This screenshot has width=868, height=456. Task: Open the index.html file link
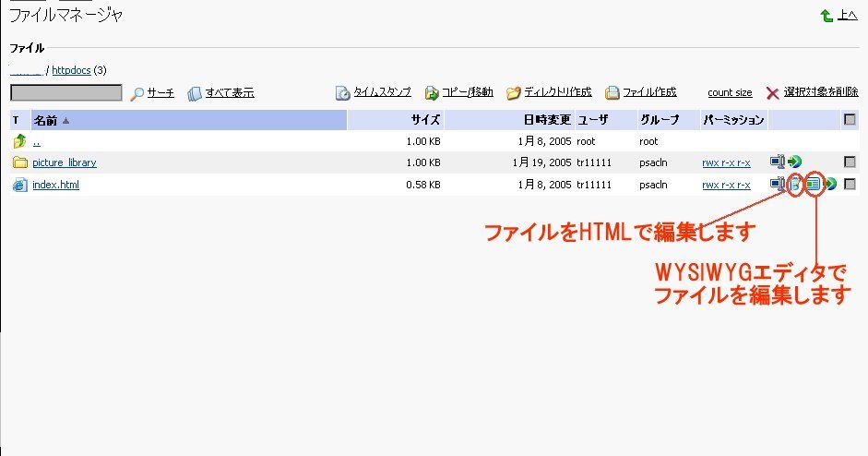55,185
